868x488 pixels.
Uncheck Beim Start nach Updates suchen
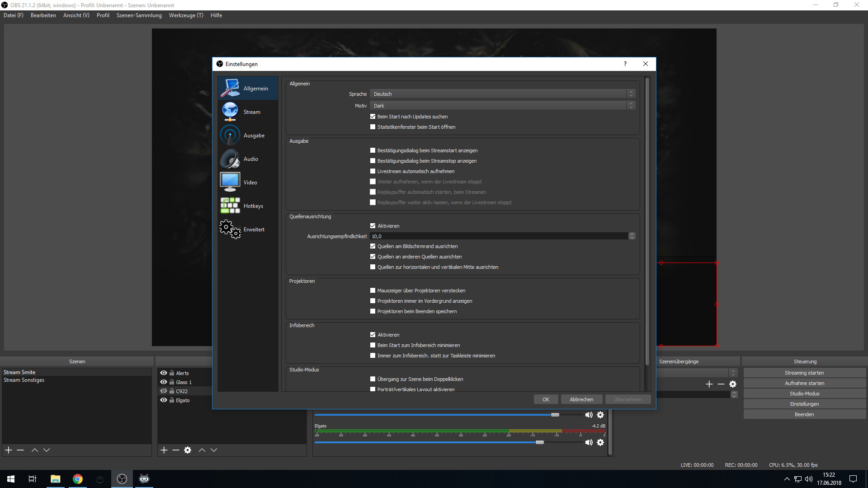(x=373, y=117)
